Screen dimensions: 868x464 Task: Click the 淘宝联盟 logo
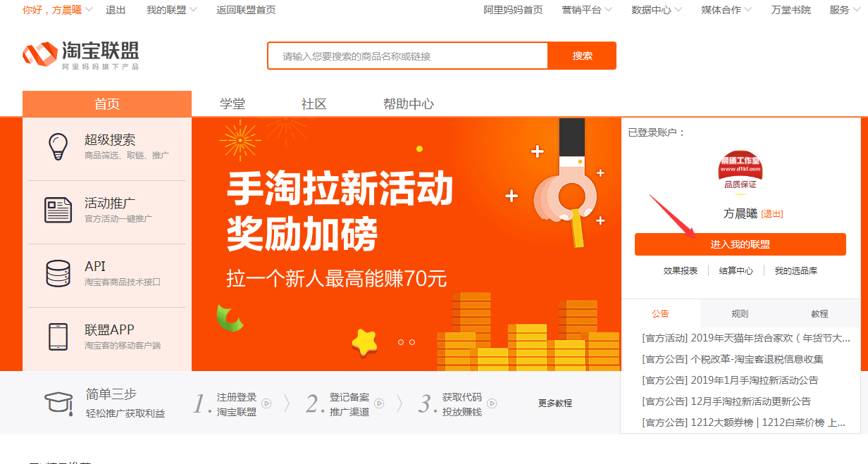(x=81, y=55)
